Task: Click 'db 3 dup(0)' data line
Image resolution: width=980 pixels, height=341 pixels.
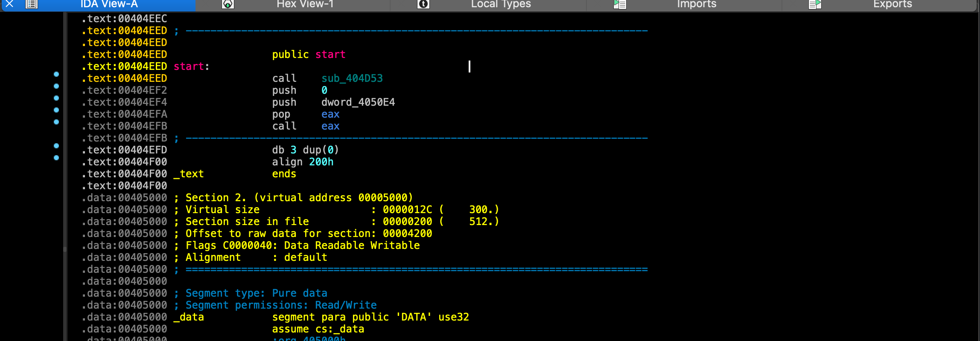Action: (306, 150)
